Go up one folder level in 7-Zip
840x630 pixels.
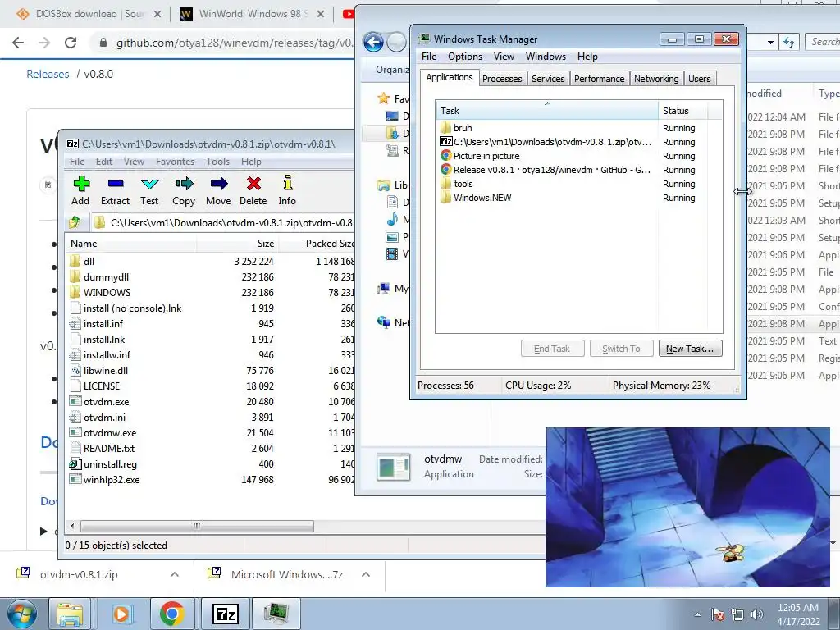[75, 222]
